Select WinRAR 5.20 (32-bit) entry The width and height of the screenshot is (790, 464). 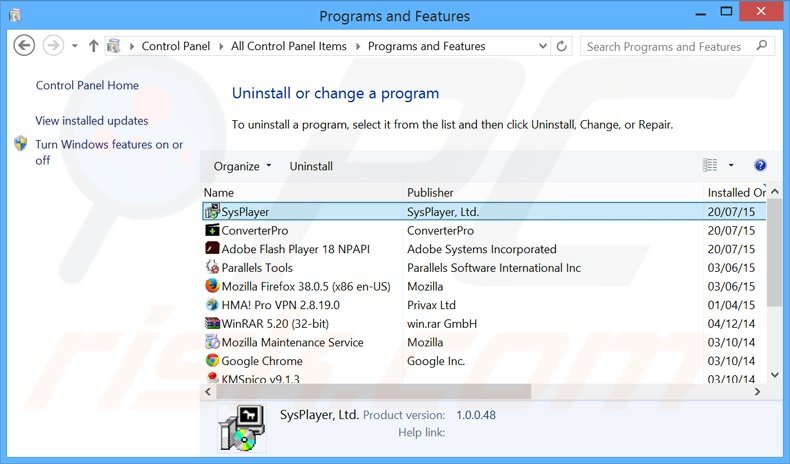[x=275, y=323]
